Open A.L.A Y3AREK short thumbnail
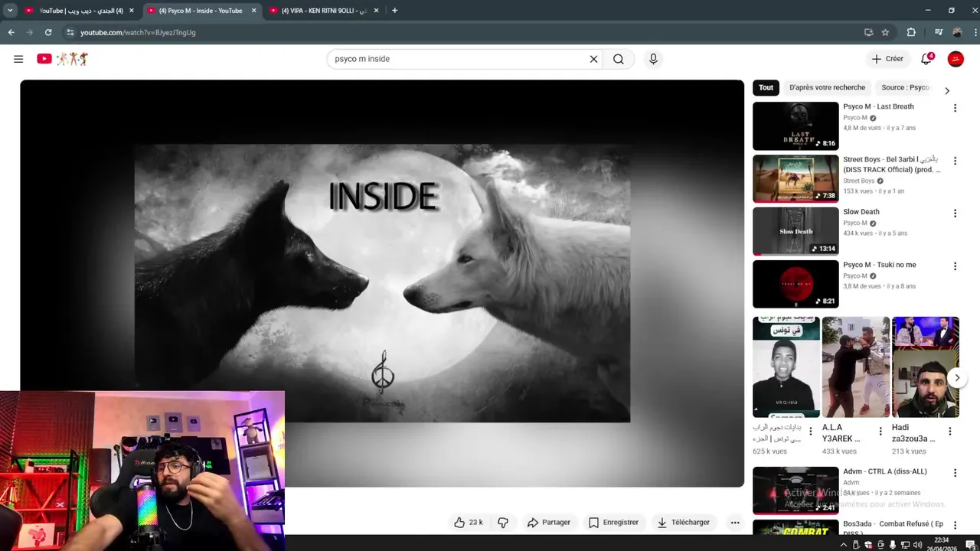 pos(856,367)
